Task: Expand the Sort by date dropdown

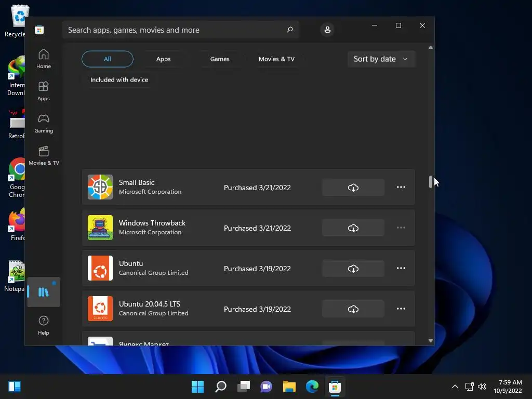Action: (381, 59)
